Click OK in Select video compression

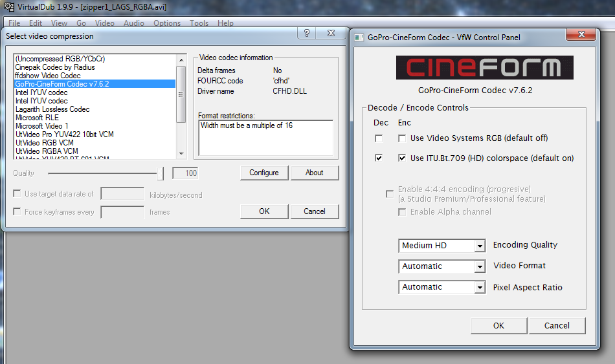tap(264, 211)
